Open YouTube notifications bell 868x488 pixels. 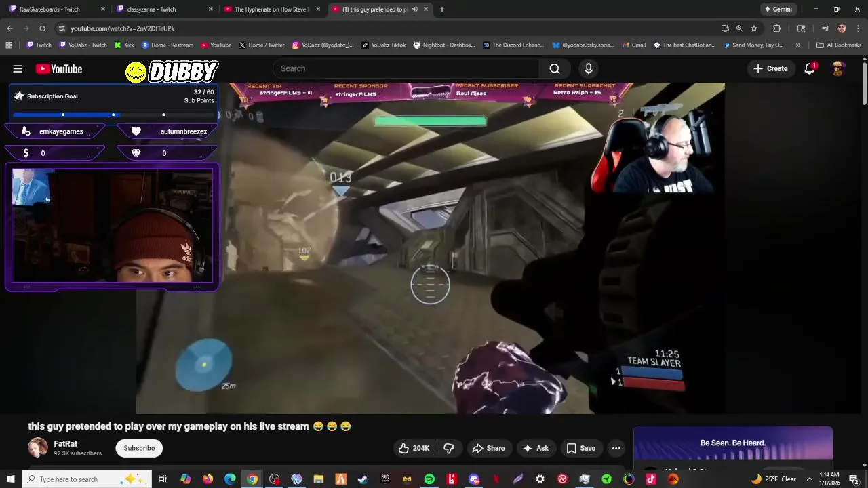coord(810,68)
